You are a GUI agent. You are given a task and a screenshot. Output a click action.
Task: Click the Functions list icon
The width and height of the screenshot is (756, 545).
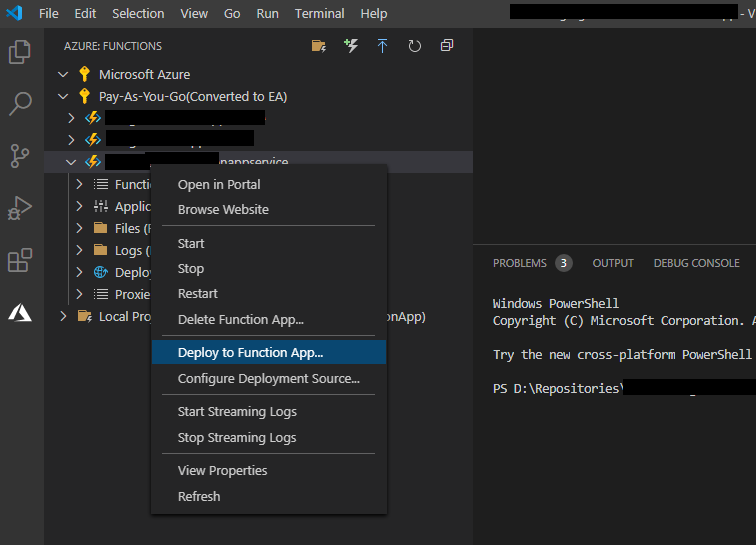tap(101, 184)
